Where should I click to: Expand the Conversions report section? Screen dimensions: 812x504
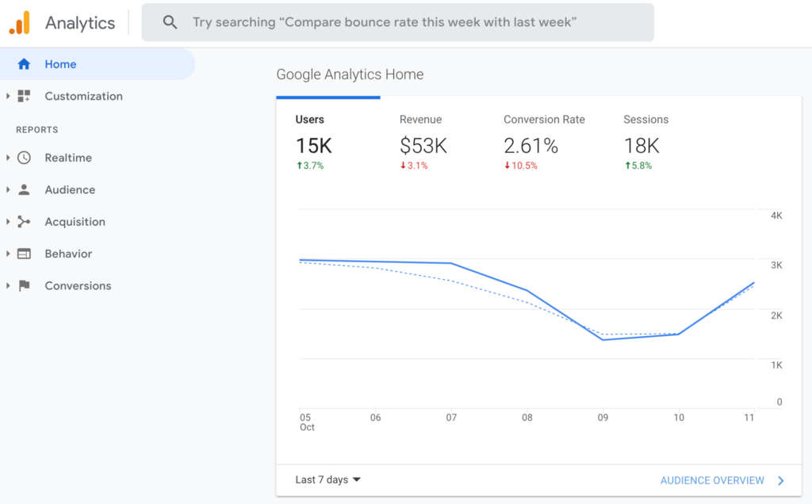[x=7, y=285]
